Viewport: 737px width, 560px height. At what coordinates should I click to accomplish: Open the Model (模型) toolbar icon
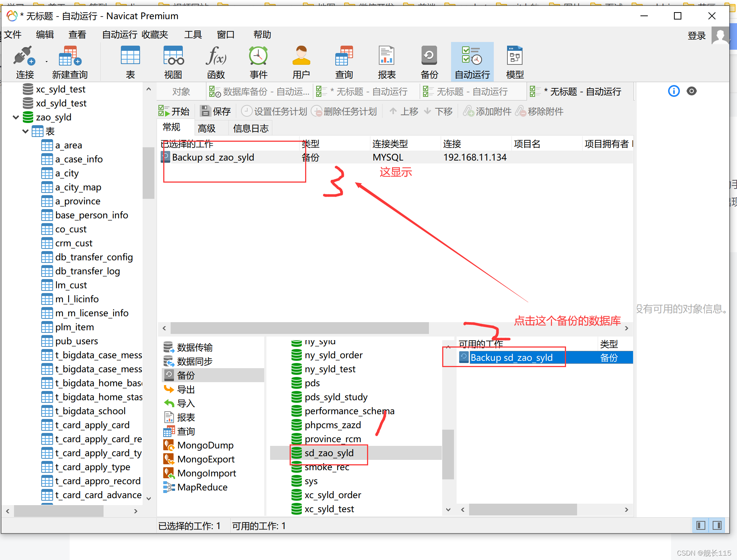tap(515, 63)
